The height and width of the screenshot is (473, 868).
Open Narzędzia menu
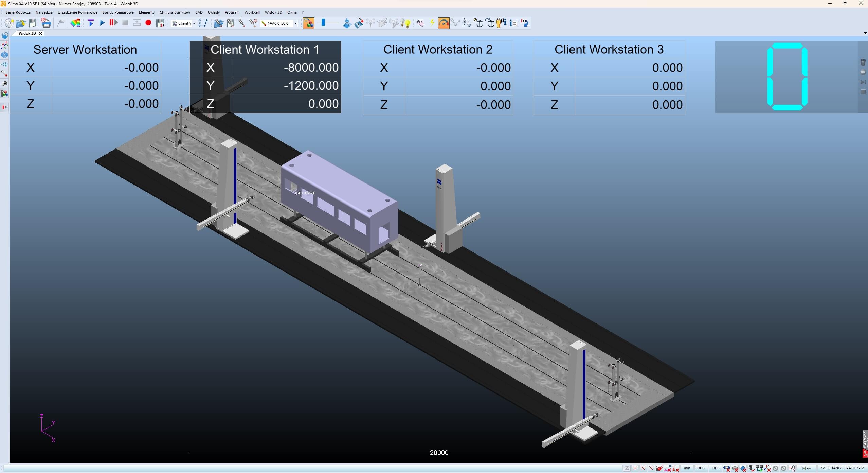point(44,12)
